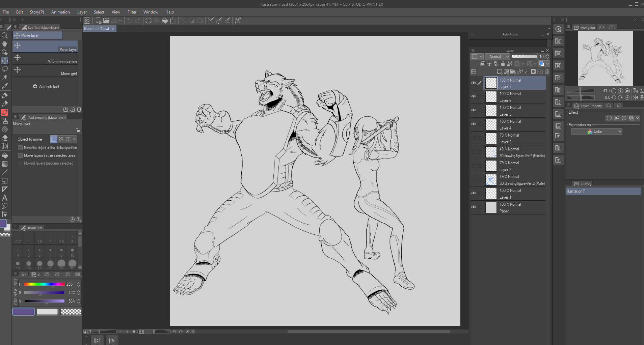Check 'Move the object at the clicked position'

20,148
